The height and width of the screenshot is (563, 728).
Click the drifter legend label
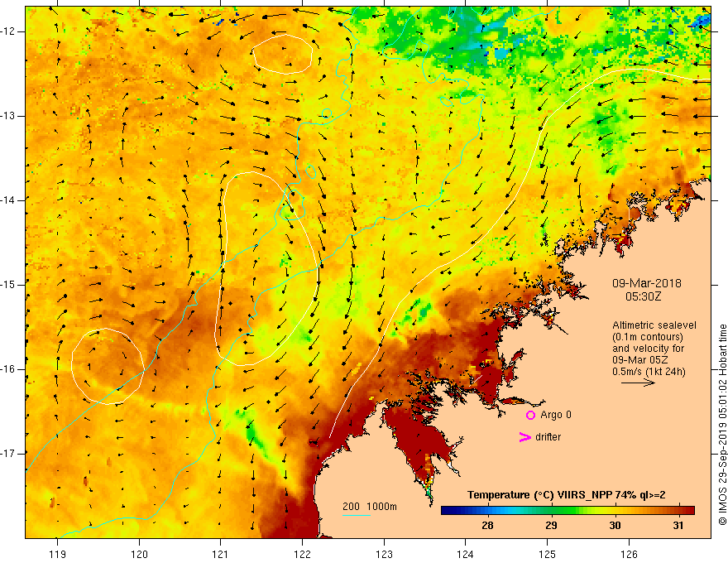point(548,437)
